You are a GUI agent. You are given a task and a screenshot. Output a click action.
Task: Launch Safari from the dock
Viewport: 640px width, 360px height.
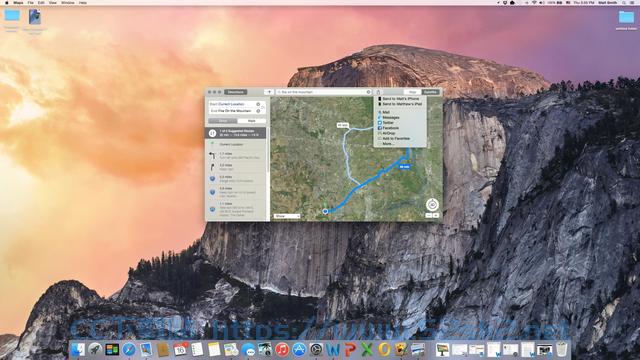pos(129,349)
